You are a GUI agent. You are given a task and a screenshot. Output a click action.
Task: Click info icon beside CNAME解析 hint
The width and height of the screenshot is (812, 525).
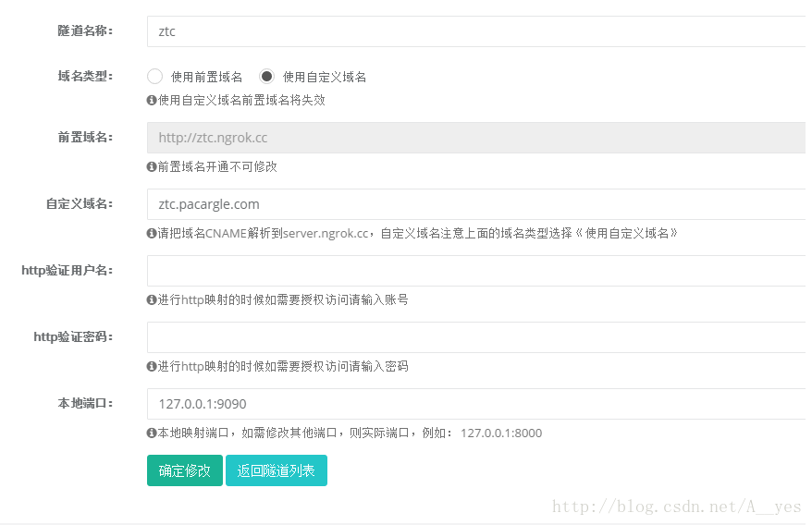point(152,234)
